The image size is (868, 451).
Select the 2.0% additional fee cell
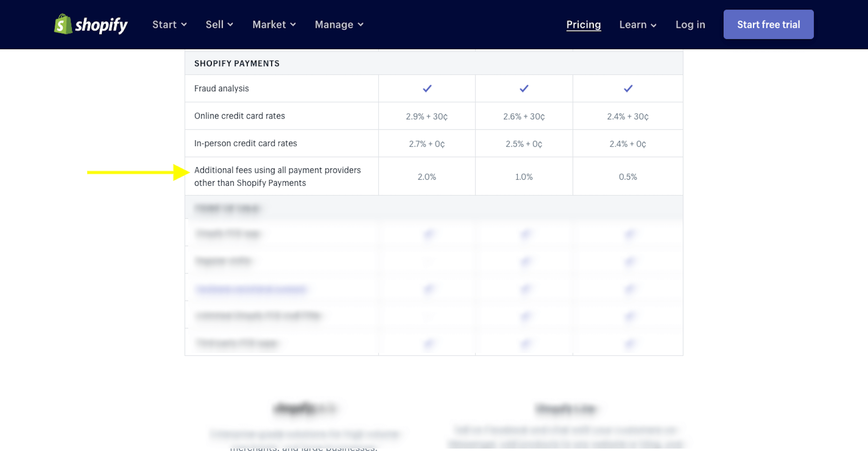(427, 177)
